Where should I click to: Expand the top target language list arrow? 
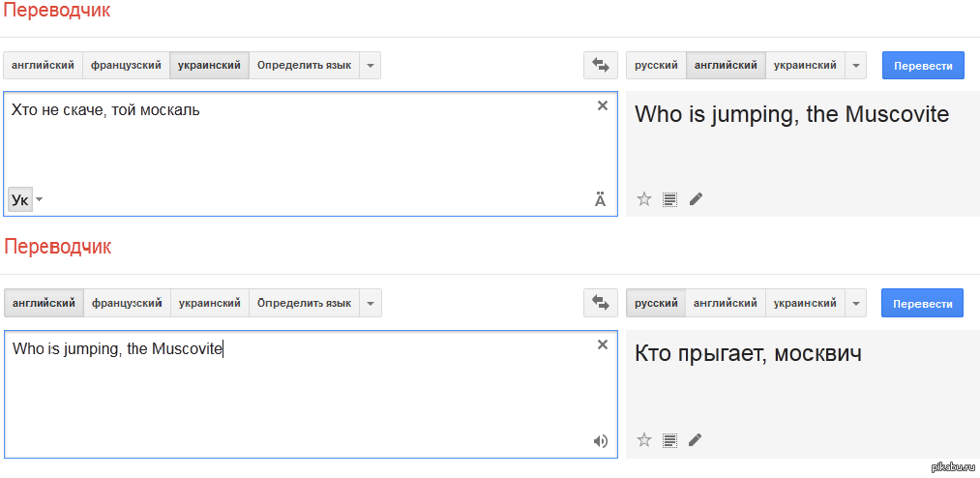coord(855,66)
